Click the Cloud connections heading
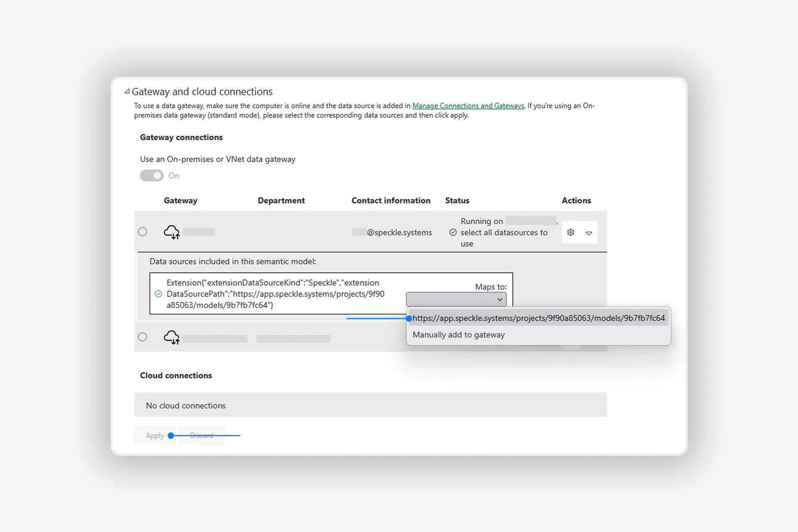 176,375
